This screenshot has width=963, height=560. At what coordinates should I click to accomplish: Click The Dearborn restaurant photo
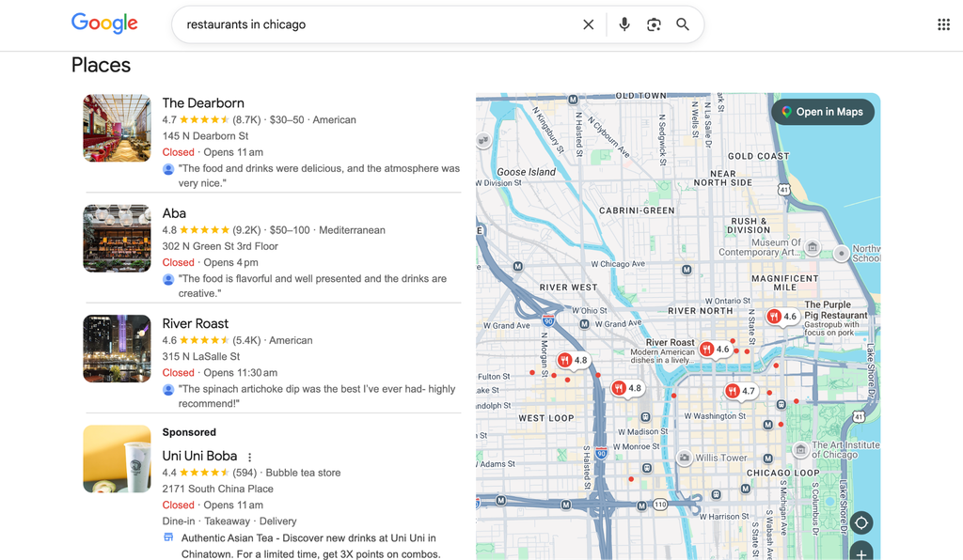pyautogui.click(x=117, y=128)
